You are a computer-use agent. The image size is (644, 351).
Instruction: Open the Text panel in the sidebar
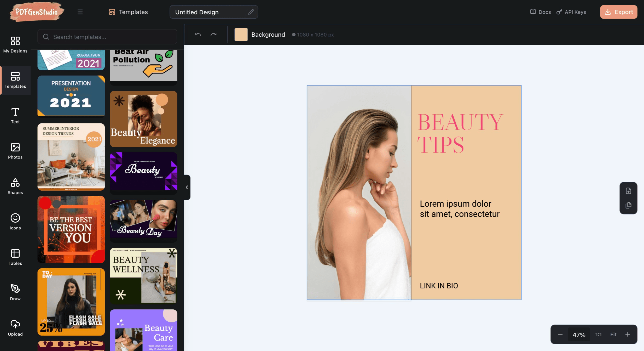[x=15, y=115]
